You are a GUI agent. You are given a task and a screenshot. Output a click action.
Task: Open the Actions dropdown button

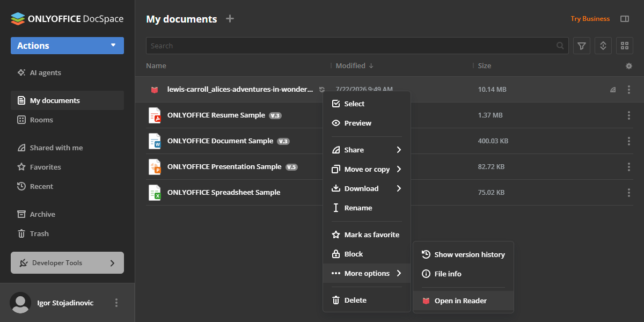(x=67, y=46)
